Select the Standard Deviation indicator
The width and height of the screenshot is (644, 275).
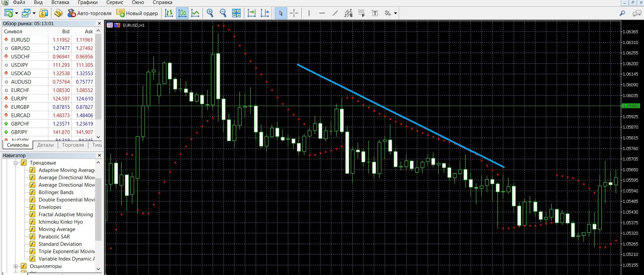click(60, 244)
